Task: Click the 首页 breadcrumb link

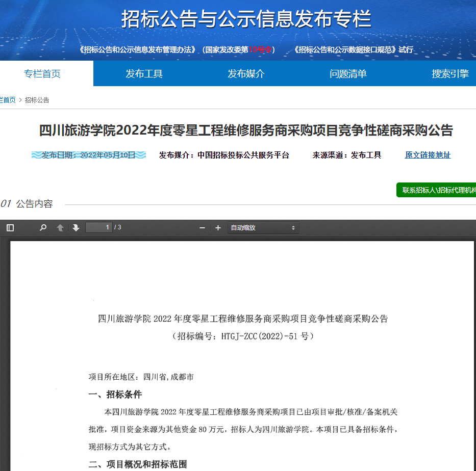Action: tap(8, 100)
